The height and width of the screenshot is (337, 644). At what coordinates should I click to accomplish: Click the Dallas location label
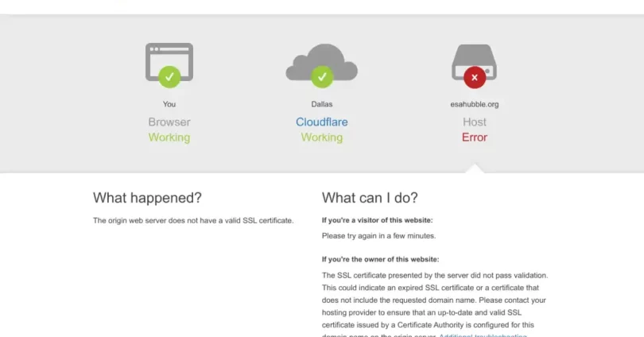(321, 104)
